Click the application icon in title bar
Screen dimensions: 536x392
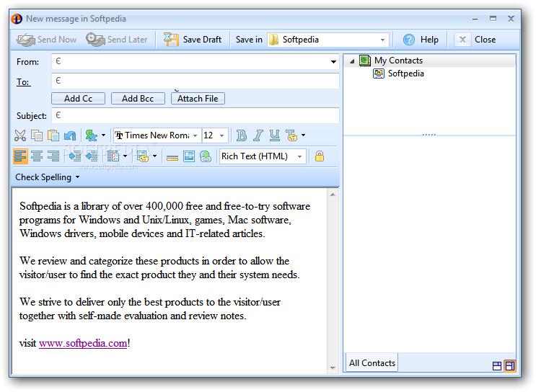(17, 19)
